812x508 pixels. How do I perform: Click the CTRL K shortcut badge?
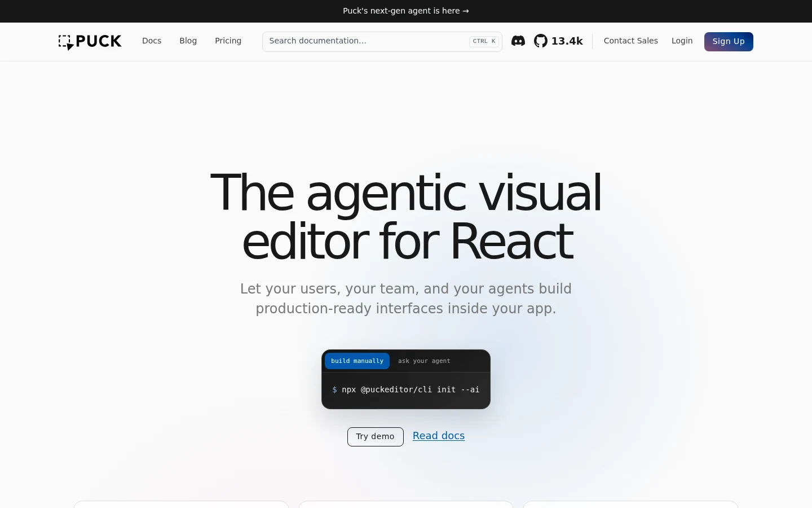[484, 41]
